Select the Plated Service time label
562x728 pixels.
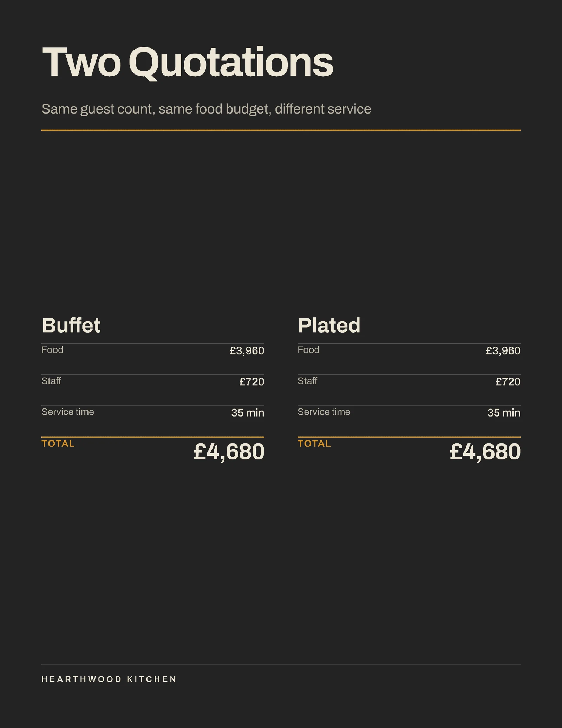324,412
